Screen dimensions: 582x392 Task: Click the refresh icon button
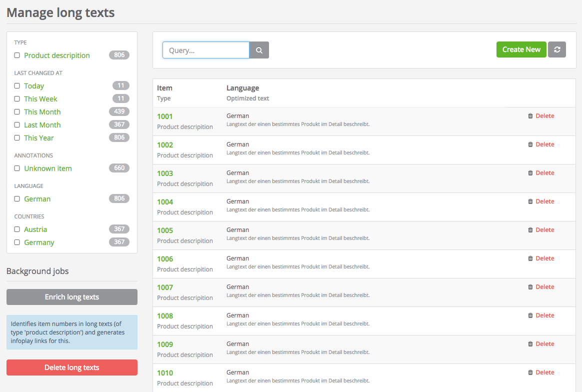pyautogui.click(x=557, y=49)
